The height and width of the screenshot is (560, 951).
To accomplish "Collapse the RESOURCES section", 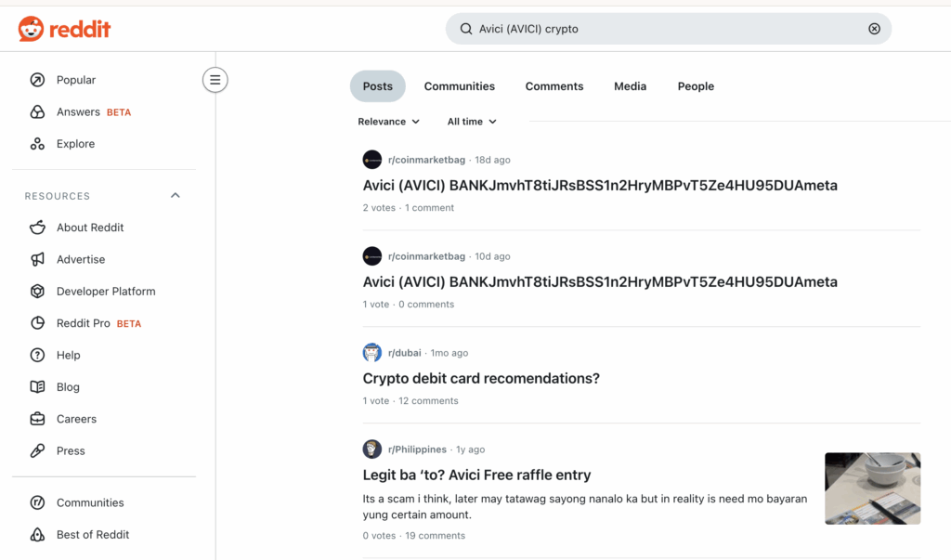I will coord(176,196).
